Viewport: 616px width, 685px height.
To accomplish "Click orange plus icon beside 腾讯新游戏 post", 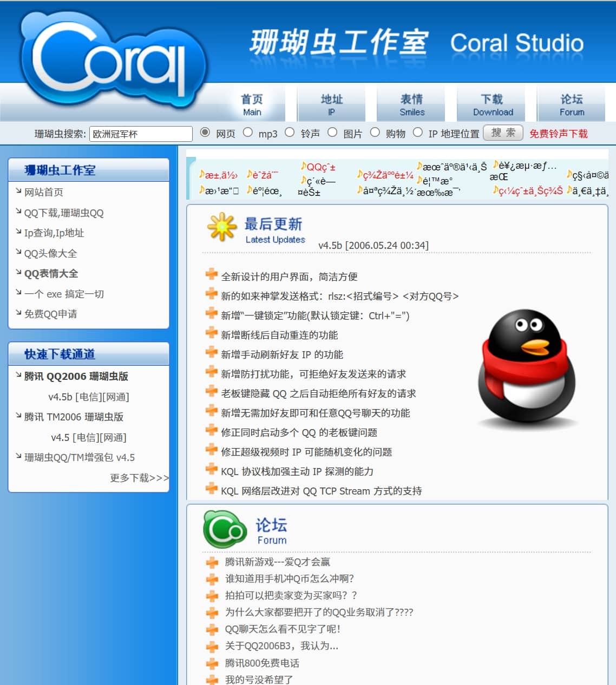I will (212, 562).
